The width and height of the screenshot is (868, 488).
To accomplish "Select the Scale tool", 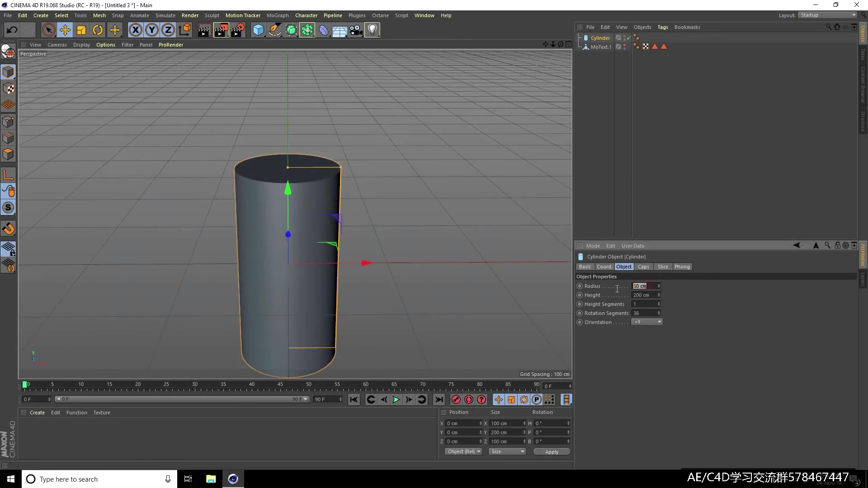I will pyautogui.click(x=81, y=30).
